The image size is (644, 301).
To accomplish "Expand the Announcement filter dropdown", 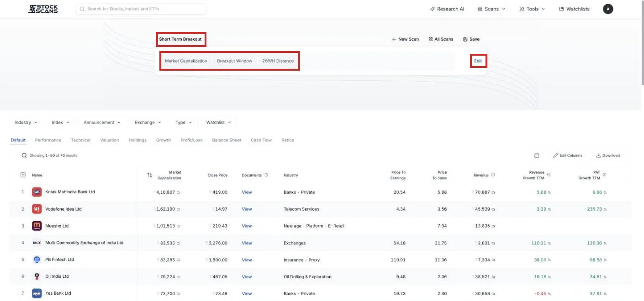I will pyautogui.click(x=102, y=122).
